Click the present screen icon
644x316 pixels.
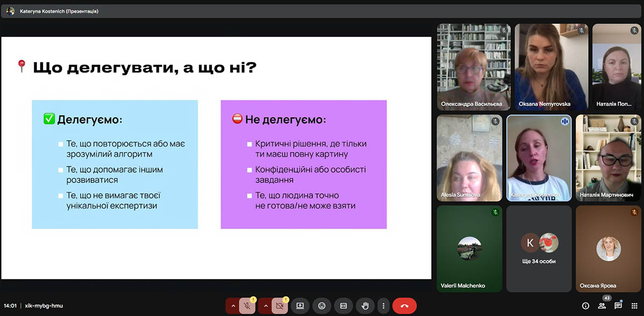[300, 306]
